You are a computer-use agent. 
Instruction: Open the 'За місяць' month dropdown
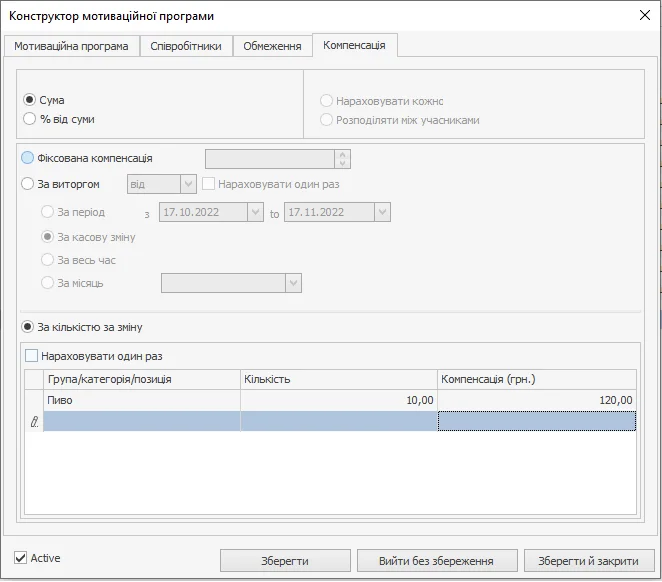(x=292, y=283)
